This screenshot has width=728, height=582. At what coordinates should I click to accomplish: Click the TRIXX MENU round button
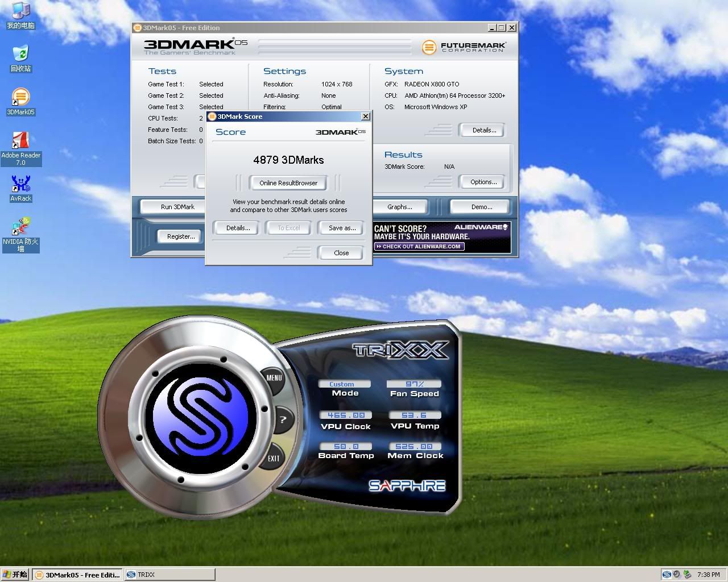[274, 377]
